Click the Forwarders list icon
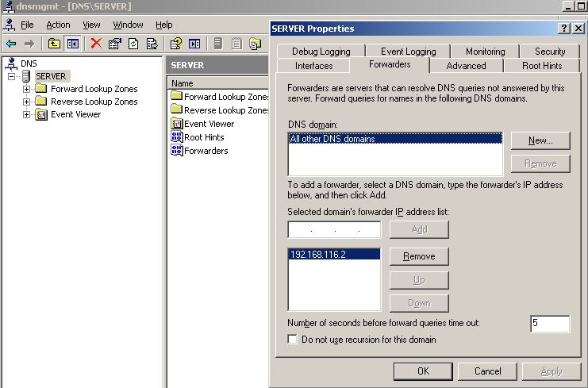The image size is (588, 388). [x=176, y=150]
